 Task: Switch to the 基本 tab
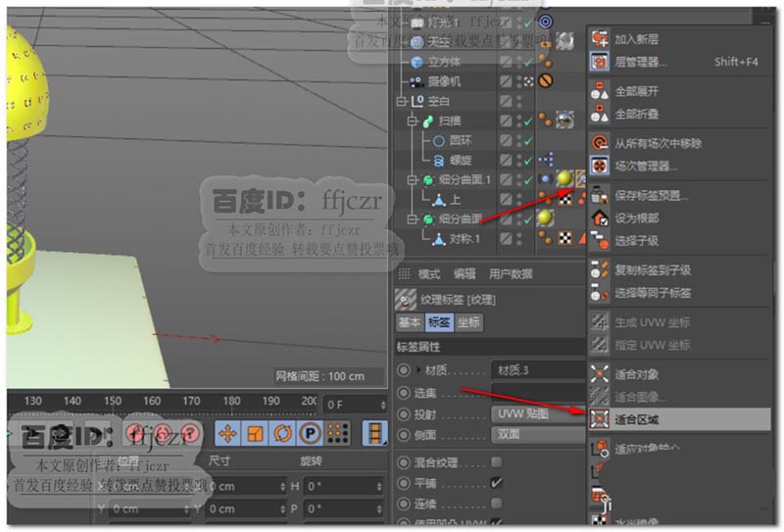[x=409, y=322]
